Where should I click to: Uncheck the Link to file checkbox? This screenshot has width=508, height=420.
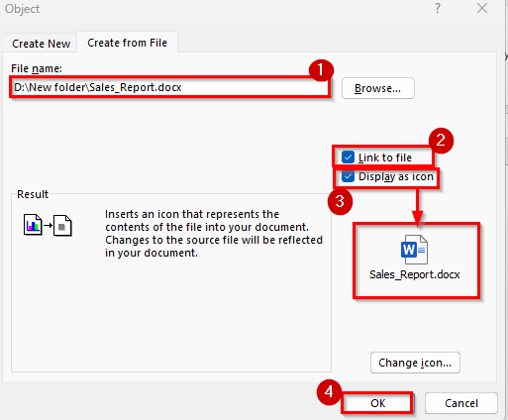coord(348,157)
